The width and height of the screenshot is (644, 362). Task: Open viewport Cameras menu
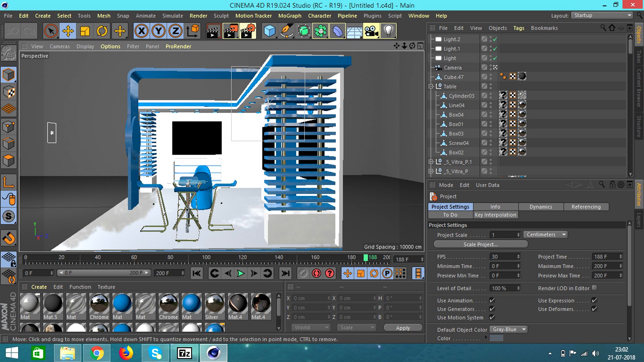pos(60,46)
